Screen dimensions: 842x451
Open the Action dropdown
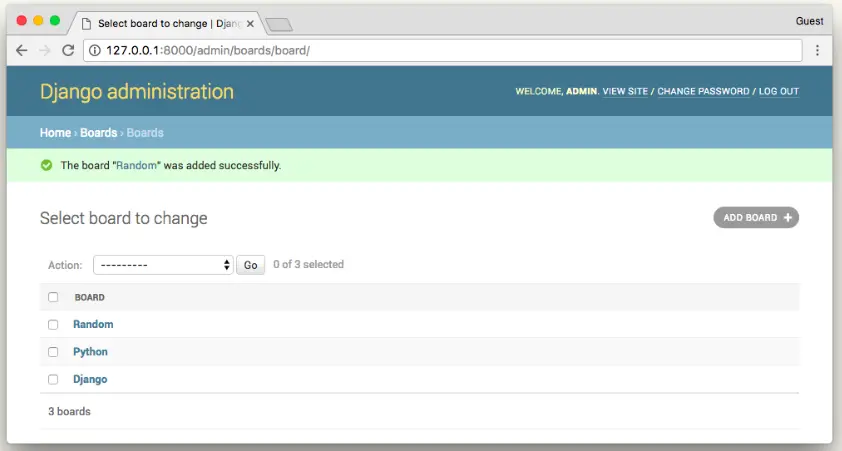click(163, 265)
